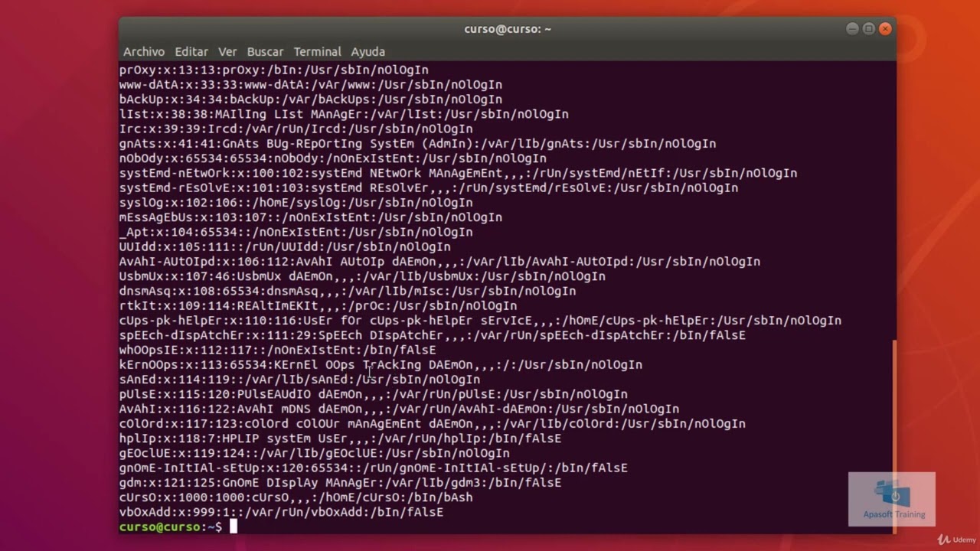980x551 pixels.
Task: Click the sAnEd:x:114:119 line
Action: coord(300,380)
